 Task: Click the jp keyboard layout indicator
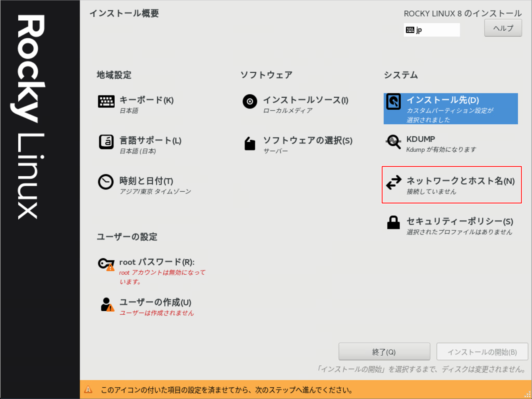[x=431, y=30]
